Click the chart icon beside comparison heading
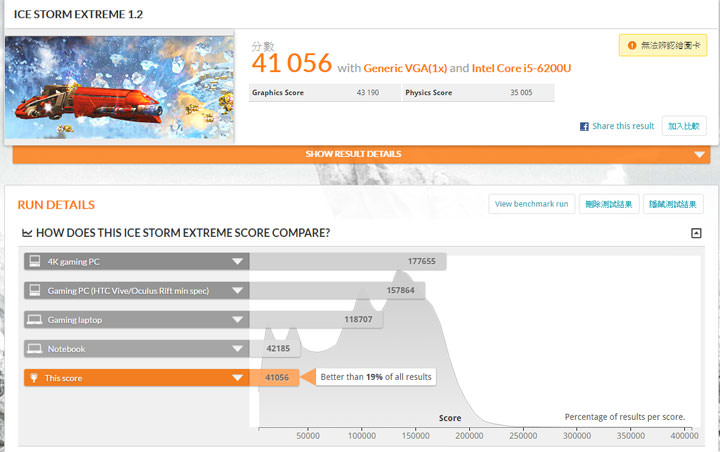720x452 pixels. click(27, 233)
